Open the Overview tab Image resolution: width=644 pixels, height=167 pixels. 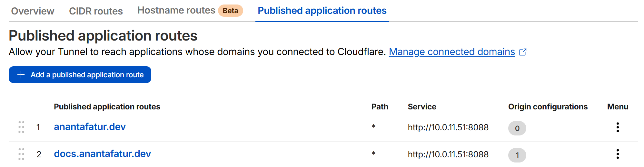click(x=33, y=11)
